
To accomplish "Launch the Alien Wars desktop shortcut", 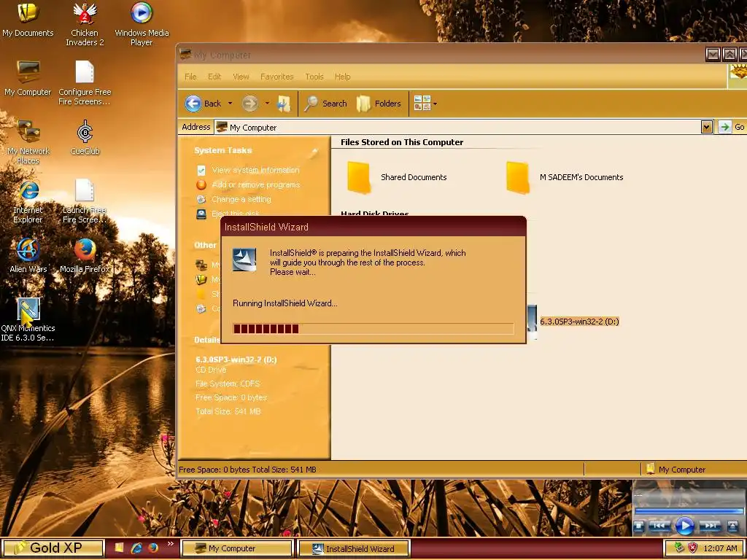I will point(28,256).
